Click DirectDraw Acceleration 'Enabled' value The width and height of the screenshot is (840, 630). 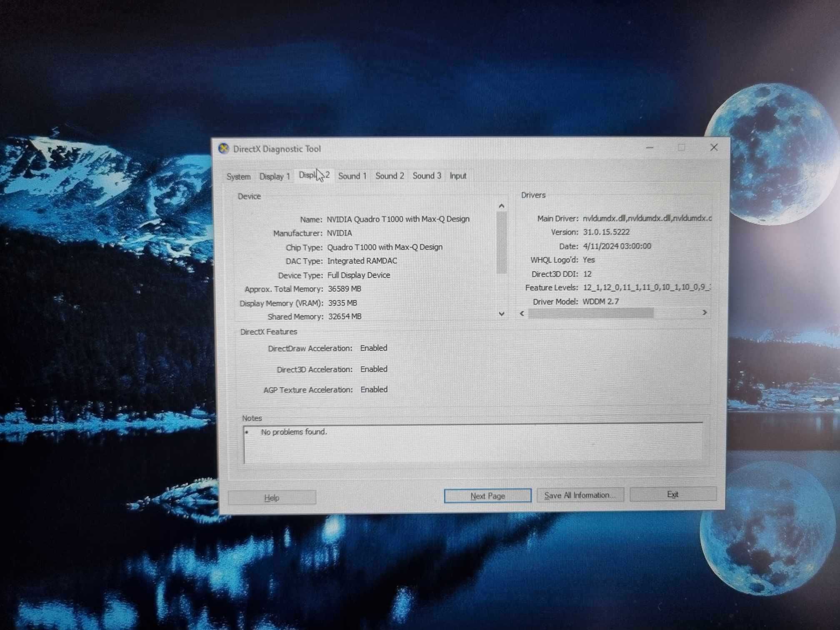point(374,348)
